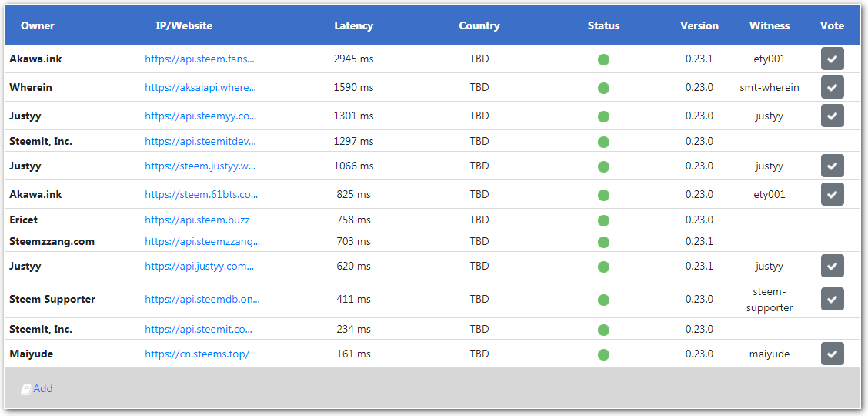This screenshot has width=868, height=416.
Task: Click the 758 ms latency value
Action: tap(354, 220)
